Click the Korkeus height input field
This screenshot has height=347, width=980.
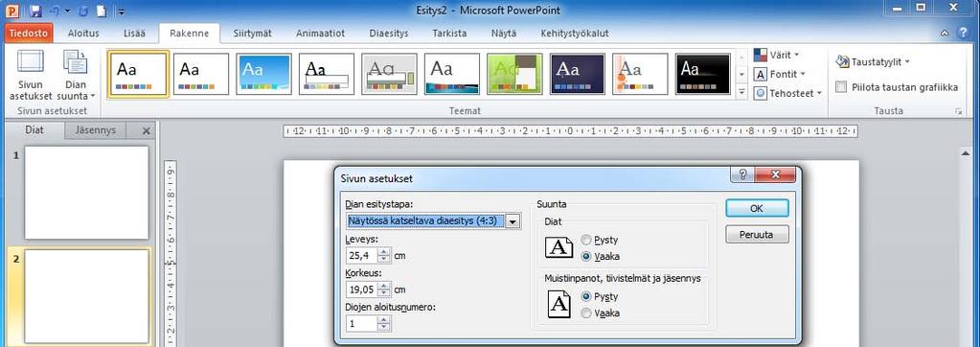(361, 289)
